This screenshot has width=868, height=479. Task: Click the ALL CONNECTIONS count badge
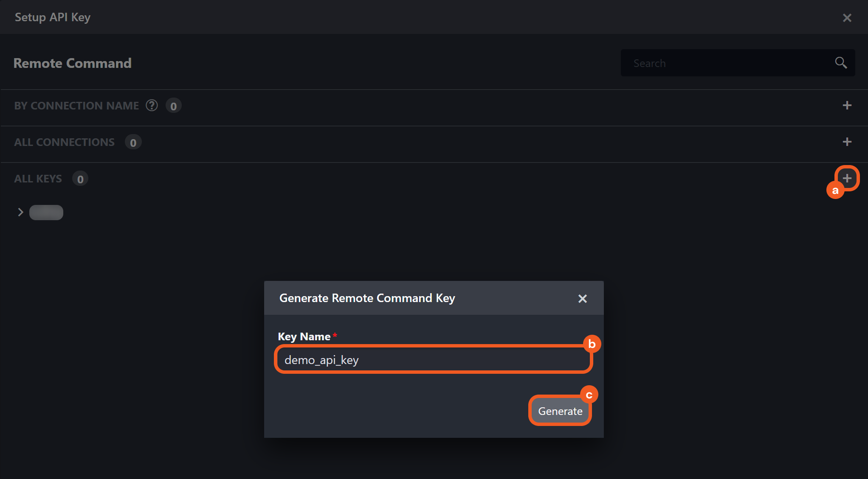(133, 143)
